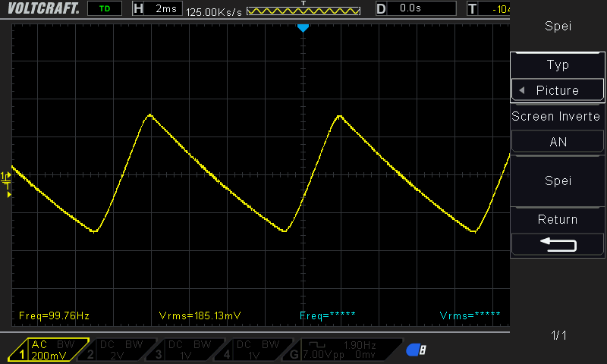Enable channel 3 DC 1V tab

(187, 350)
